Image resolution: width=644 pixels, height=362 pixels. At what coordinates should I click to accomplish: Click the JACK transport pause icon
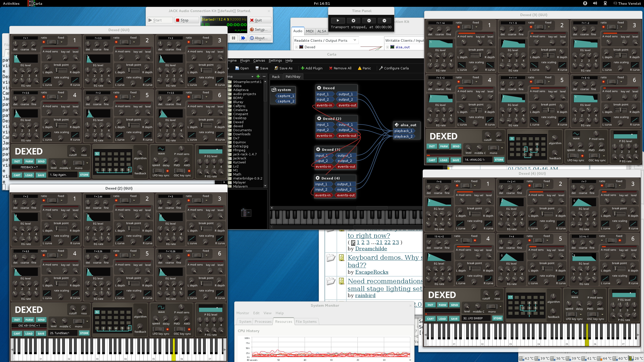(x=233, y=38)
